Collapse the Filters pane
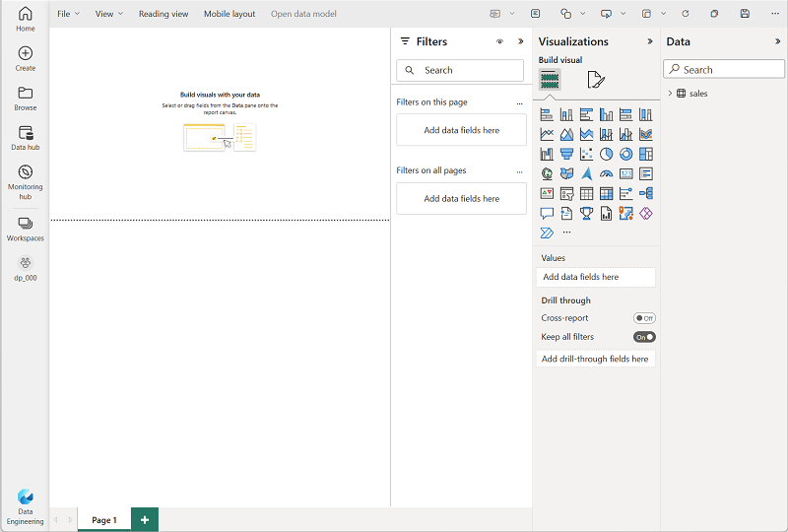Screen dimensions: 788x532 coord(521,41)
